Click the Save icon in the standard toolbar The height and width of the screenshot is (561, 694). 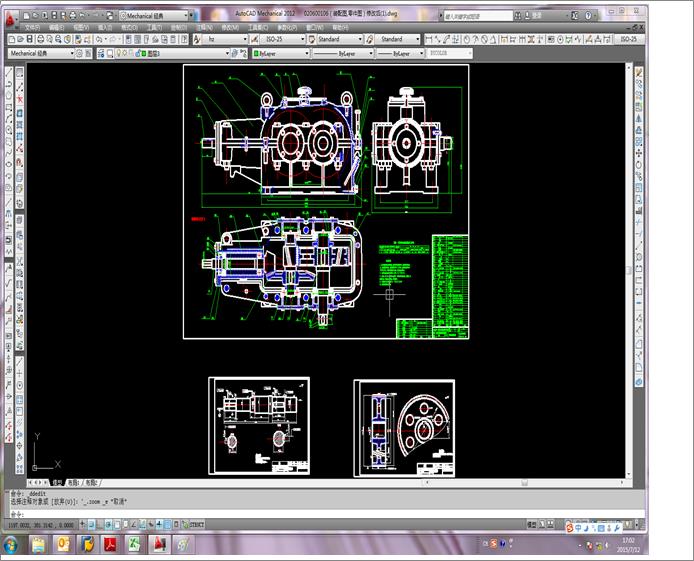pos(29,39)
